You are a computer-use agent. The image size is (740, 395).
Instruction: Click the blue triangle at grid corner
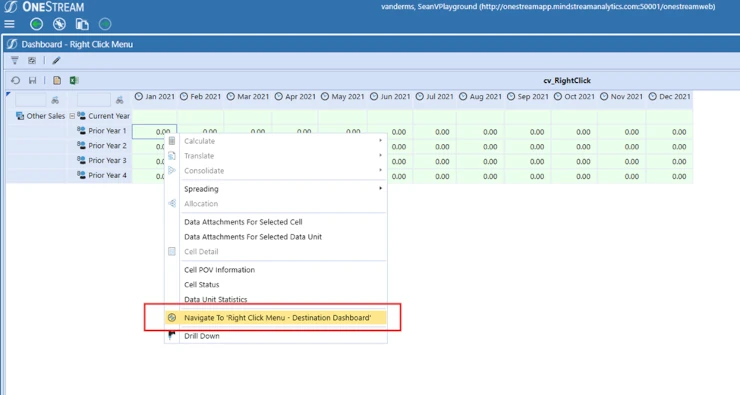(x=8, y=94)
